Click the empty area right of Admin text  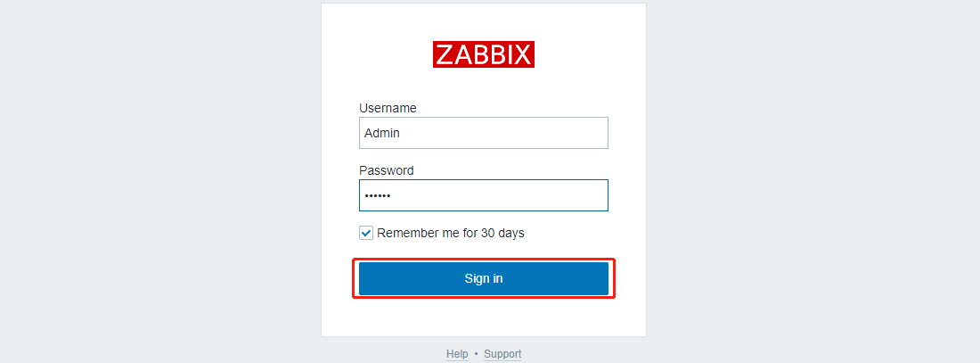click(x=503, y=133)
